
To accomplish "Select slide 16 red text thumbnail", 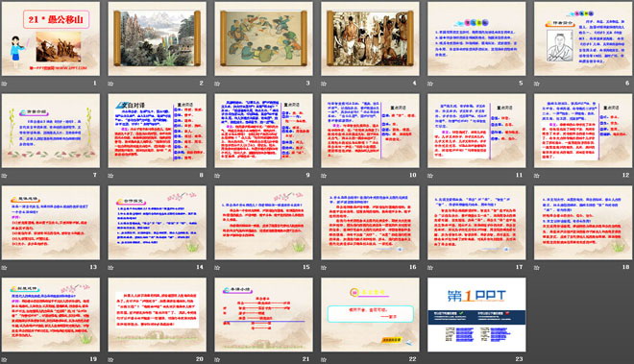I will coord(370,223).
